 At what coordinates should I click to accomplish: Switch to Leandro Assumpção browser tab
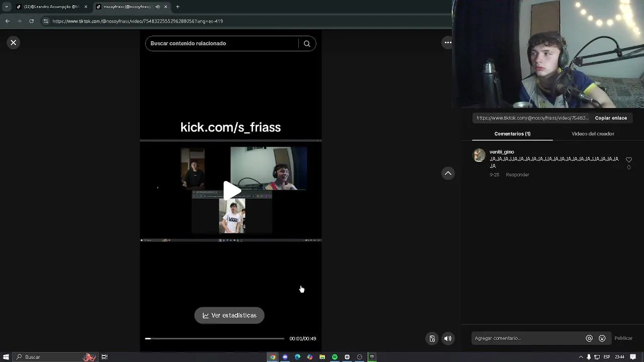coord(51,7)
